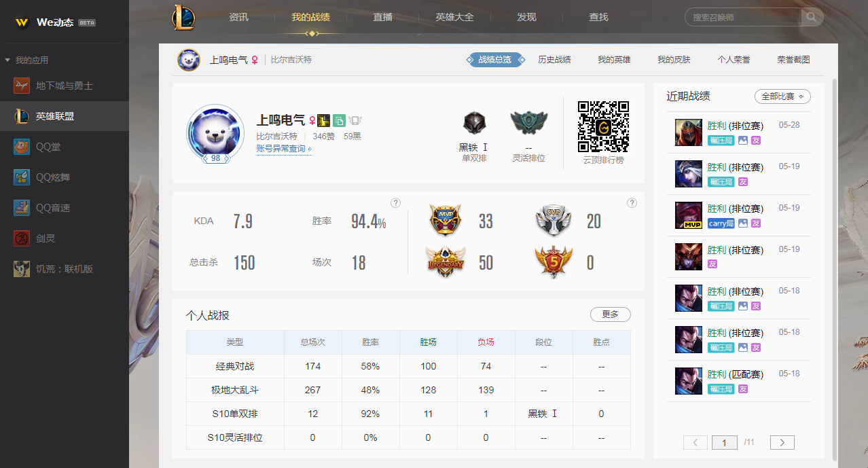Click the vertical scrollbar on the right

tap(834, 268)
